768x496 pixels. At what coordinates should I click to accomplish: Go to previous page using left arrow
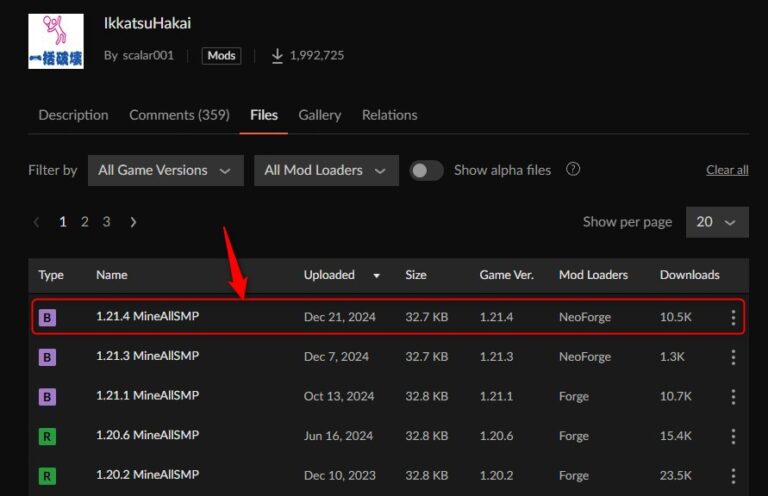point(37,222)
